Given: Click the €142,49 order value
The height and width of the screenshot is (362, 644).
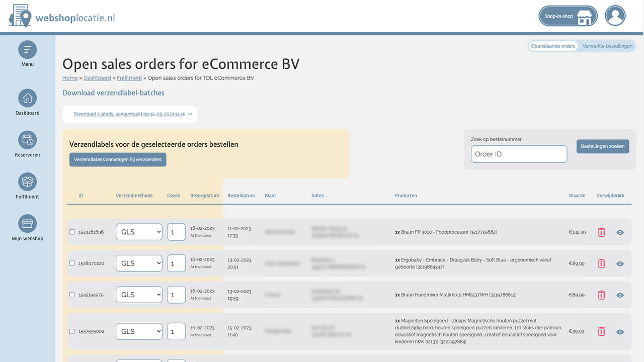Looking at the screenshot, I should coord(577,232).
